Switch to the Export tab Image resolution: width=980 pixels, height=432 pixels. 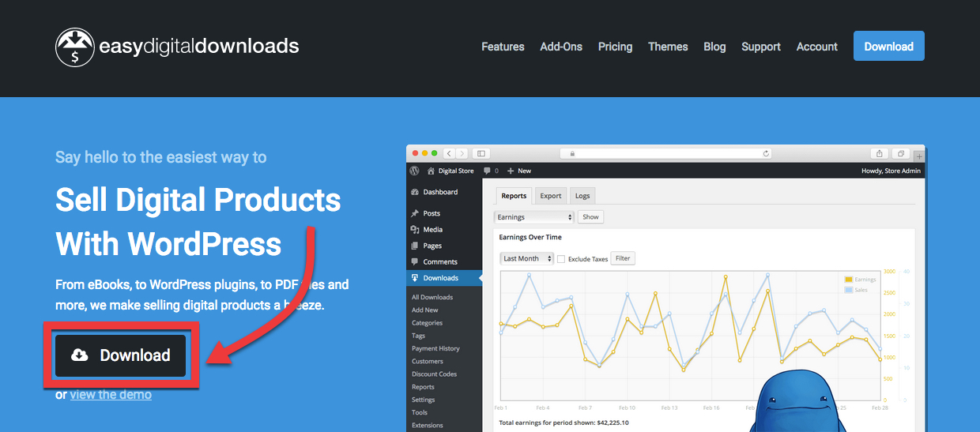[551, 196]
